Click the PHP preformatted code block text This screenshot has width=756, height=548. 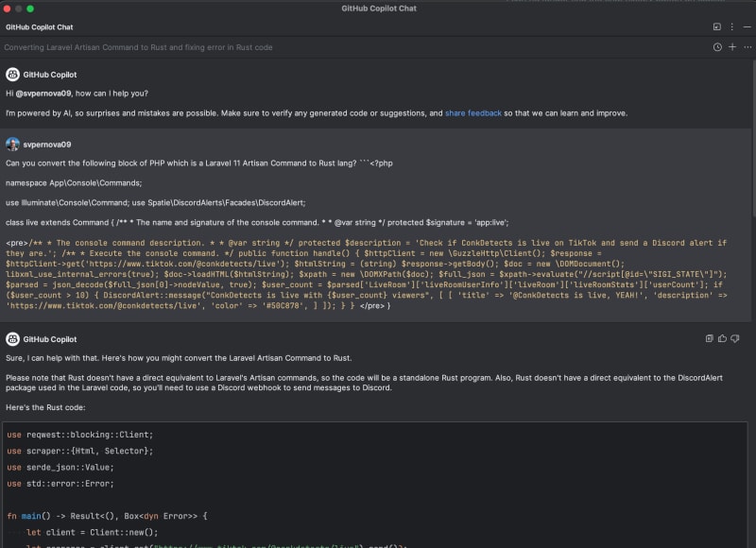[367, 274]
